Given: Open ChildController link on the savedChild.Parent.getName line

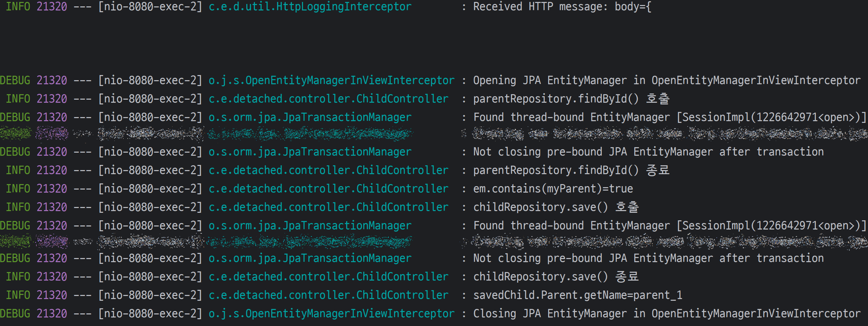Looking at the screenshot, I should [329, 295].
